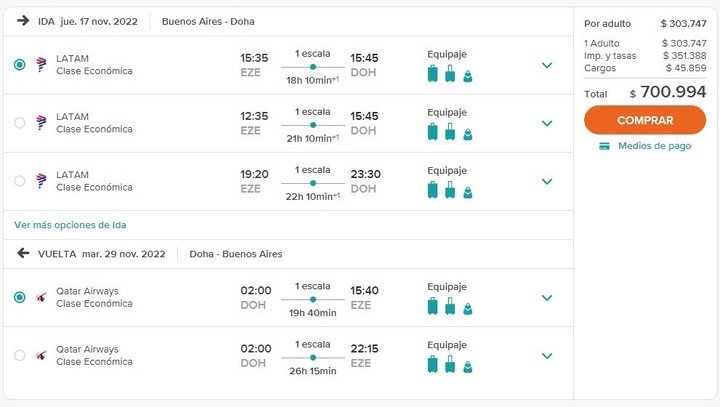Image resolution: width=720 pixels, height=407 pixels.
Task: Expand the Qatar Airways 19h 40min return details
Action: (546, 298)
